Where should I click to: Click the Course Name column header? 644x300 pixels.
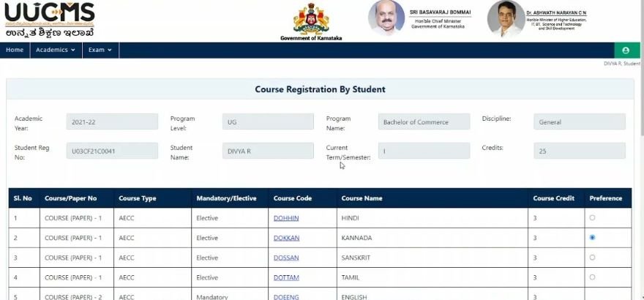click(x=362, y=198)
